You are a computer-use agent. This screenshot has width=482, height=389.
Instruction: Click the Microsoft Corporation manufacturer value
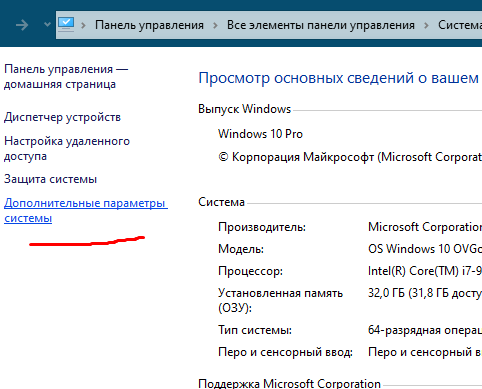(425, 227)
